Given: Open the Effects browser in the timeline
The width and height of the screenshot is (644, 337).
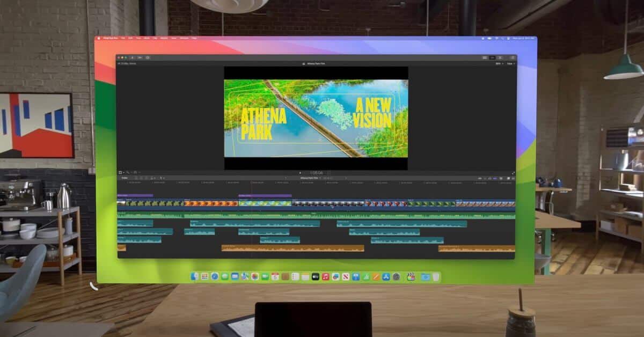Looking at the screenshot, I should 508,178.
